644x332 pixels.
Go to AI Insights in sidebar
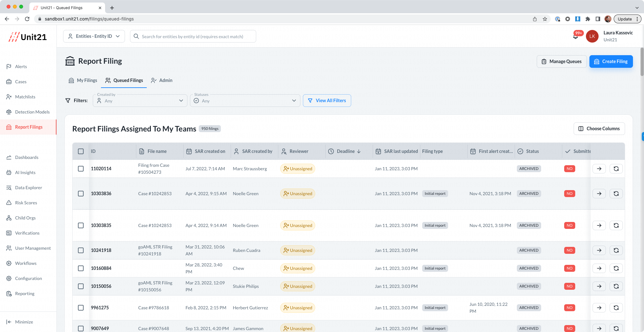(25, 172)
